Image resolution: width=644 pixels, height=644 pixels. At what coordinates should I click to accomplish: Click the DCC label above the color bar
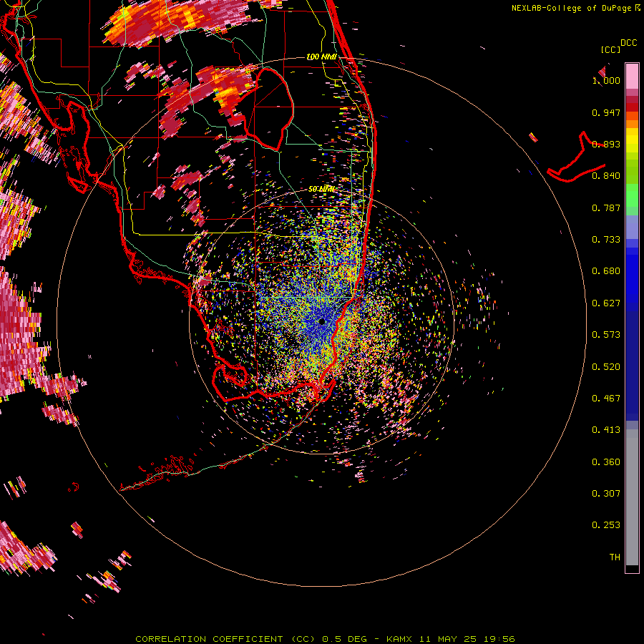628,43
